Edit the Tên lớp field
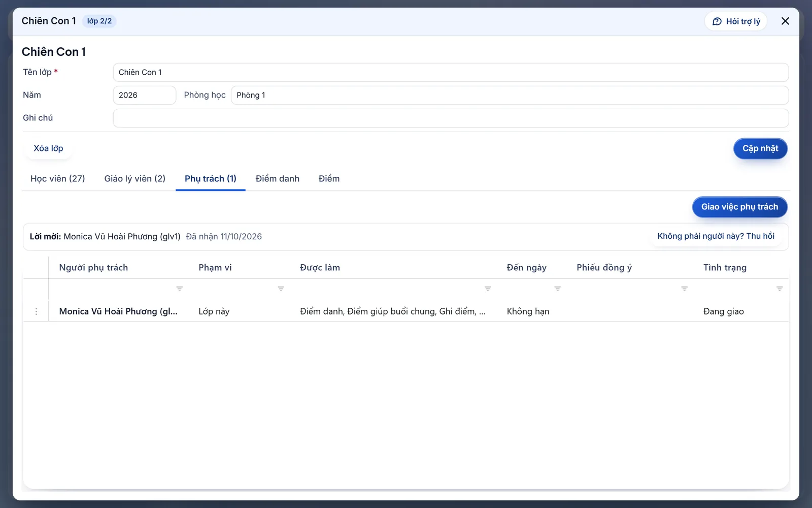Image resolution: width=812 pixels, height=508 pixels. click(451, 72)
